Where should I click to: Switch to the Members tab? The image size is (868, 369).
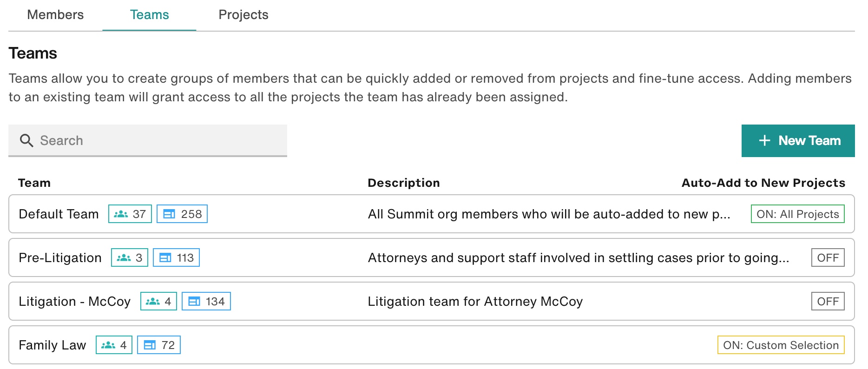55,15
